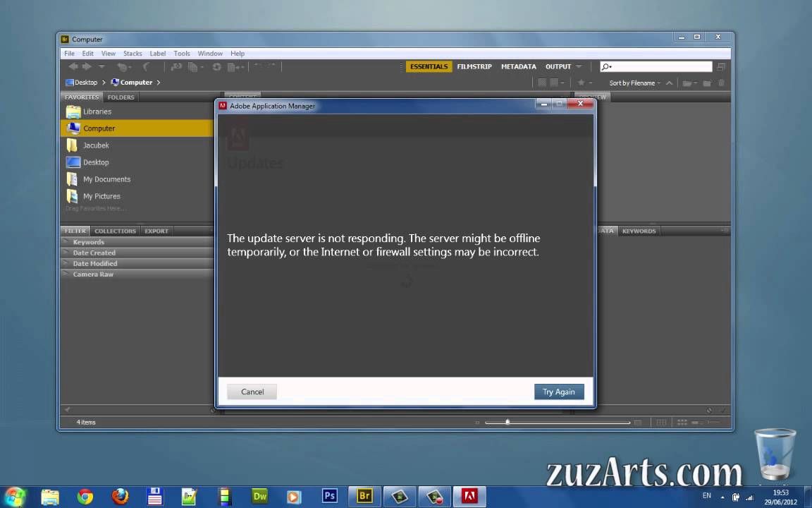Image resolution: width=812 pixels, height=508 pixels.
Task: Click the create new folder icon
Action: coord(707,83)
